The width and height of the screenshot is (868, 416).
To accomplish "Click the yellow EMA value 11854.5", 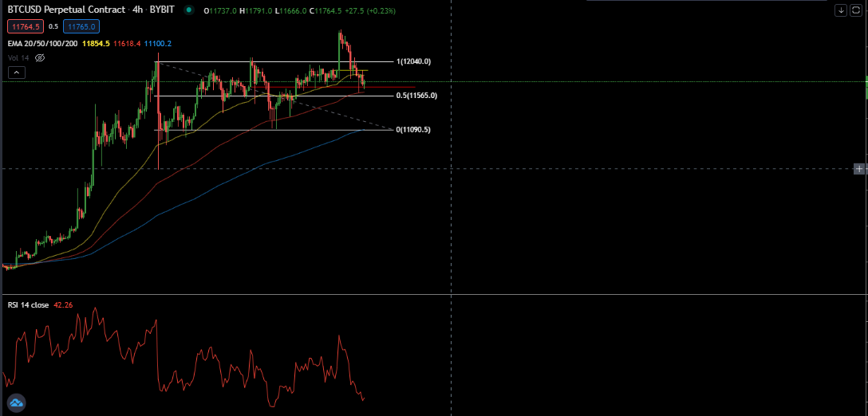I will pyautogui.click(x=97, y=43).
